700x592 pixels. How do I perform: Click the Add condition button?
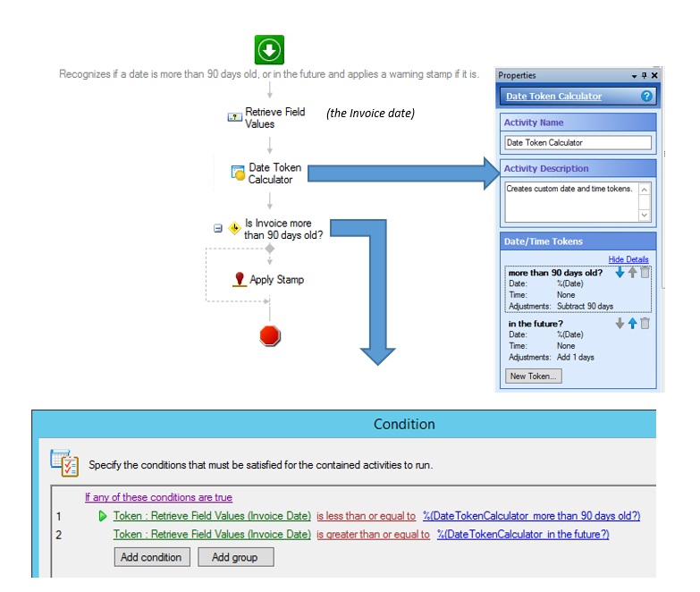[152, 557]
